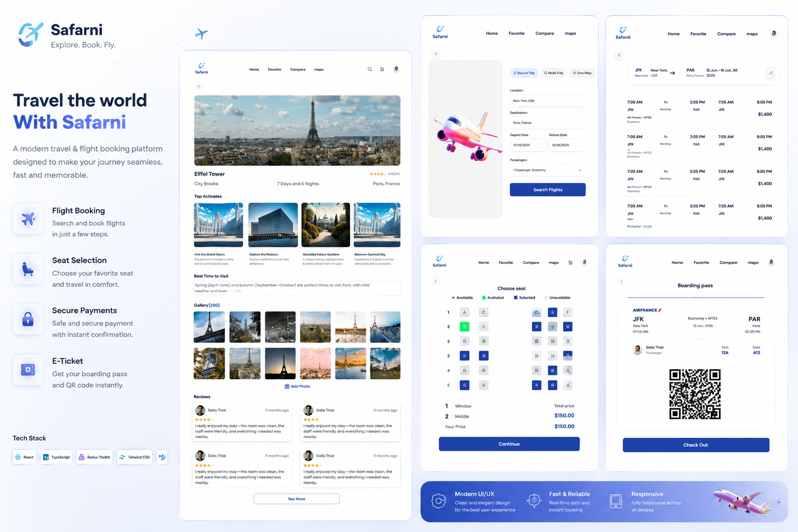The height and width of the screenshot is (532, 798).
Task: Toggle seat A in row 1
Action: click(464, 312)
